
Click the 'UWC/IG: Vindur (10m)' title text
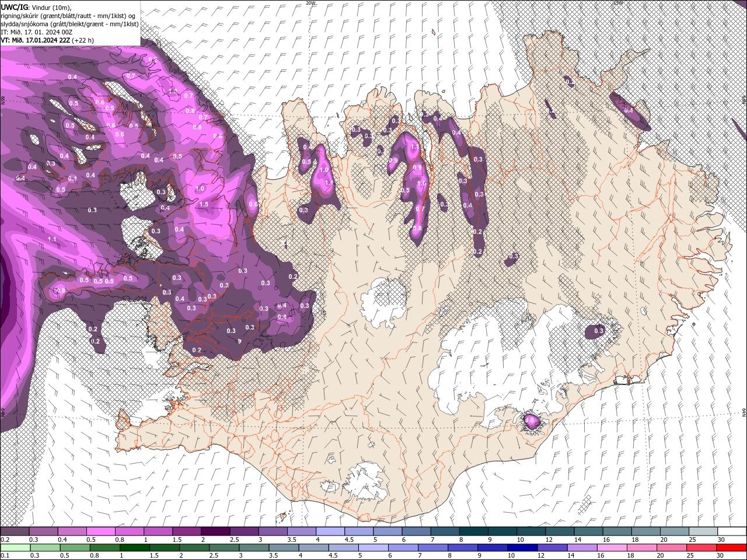pos(36,6)
